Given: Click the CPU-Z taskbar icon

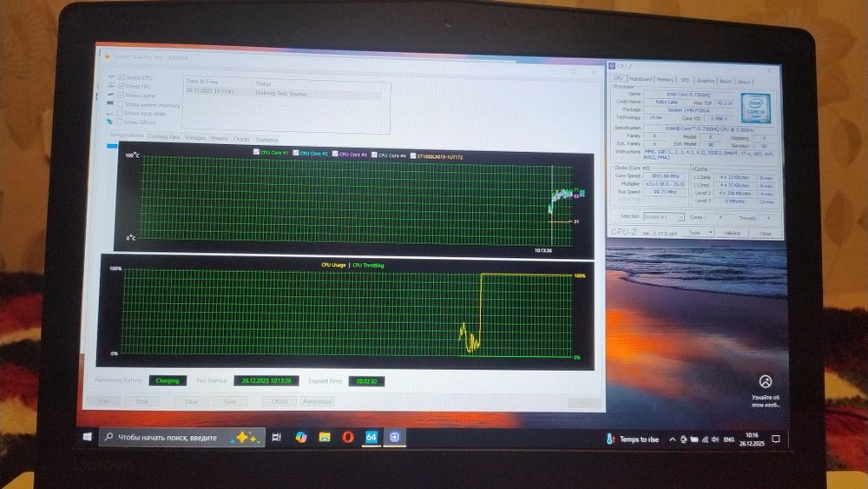Looking at the screenshot, I should click(394, 437).
